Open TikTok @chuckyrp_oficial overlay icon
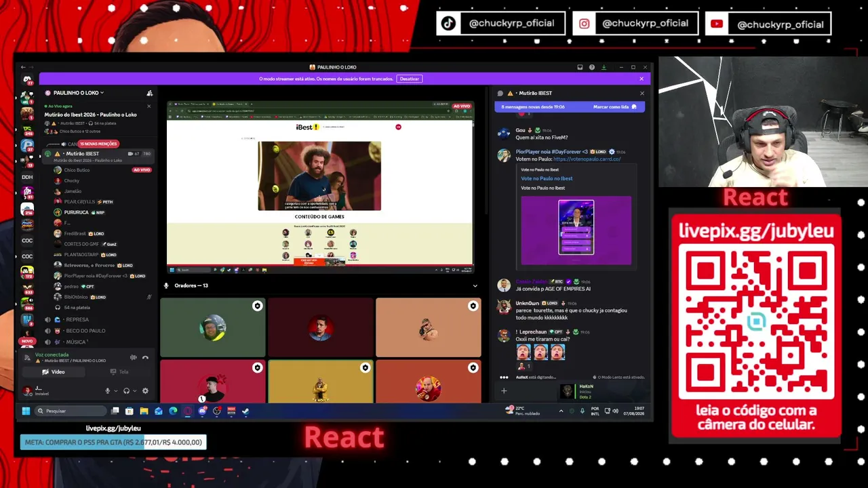Image resolution: width=868 pixels, height=488 pixels. pos(448,24)
